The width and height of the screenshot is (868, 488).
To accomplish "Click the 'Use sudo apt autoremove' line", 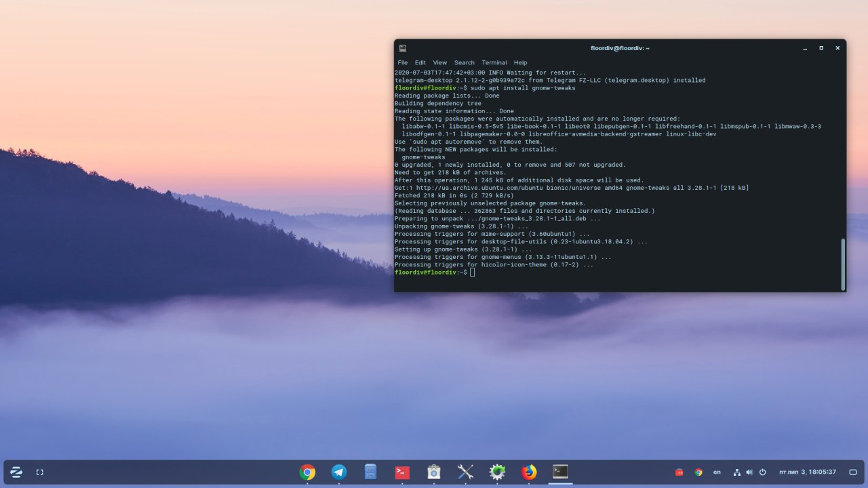I will pyautogui.click(x=469, y=142).
